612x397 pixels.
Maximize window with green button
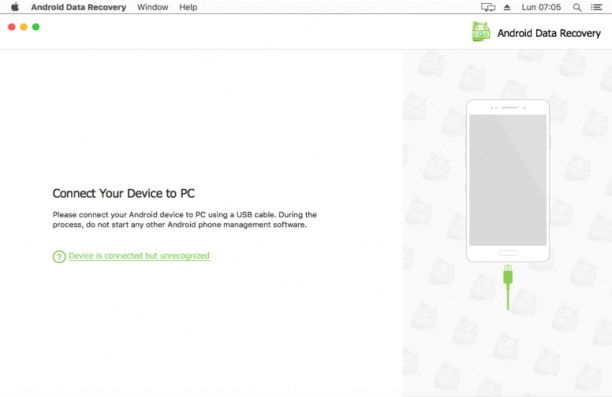[36, 27]
